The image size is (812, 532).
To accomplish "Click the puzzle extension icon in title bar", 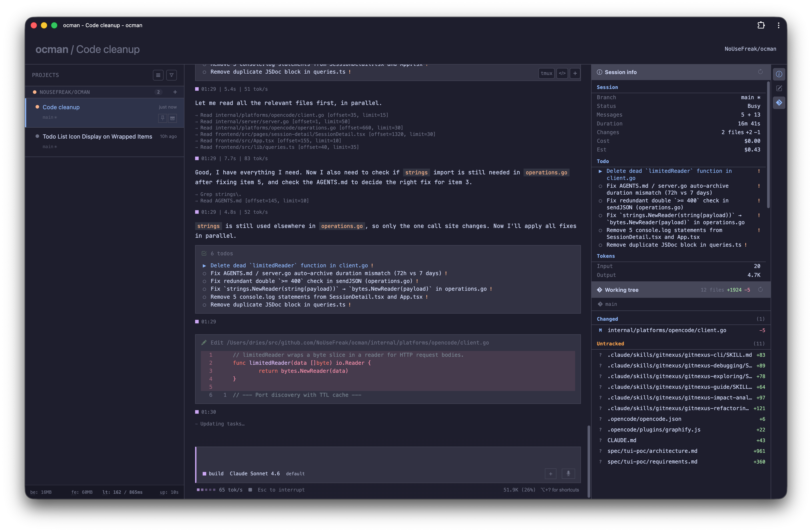I will [761, 25].
